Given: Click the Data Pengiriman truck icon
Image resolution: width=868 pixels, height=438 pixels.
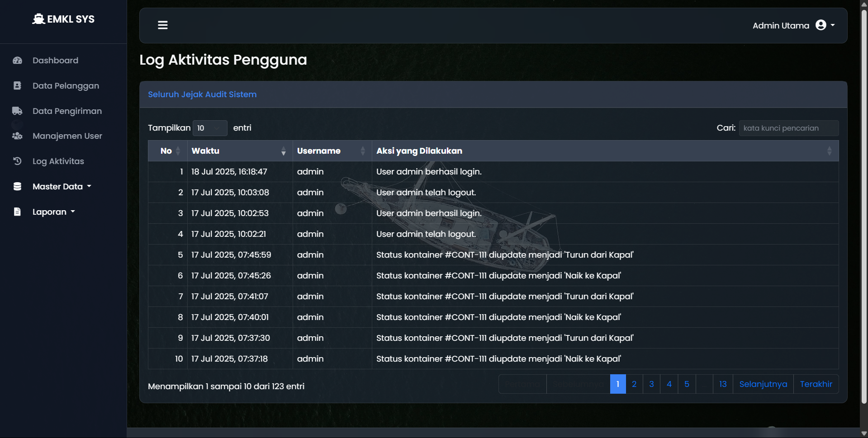Looking at the screenshot, I should 18,111.
